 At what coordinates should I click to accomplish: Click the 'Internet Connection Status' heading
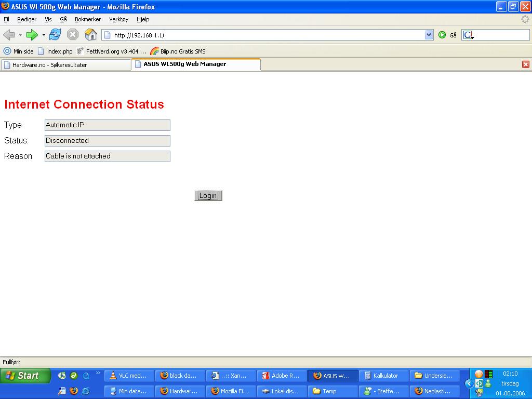[x=84, y=104]
